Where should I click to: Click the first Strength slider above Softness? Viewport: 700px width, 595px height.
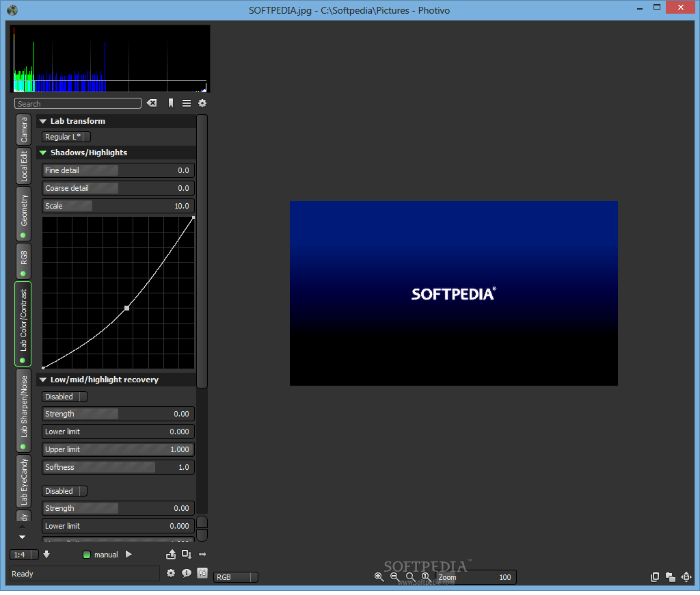pyautogui.click(x=118, y=414)
